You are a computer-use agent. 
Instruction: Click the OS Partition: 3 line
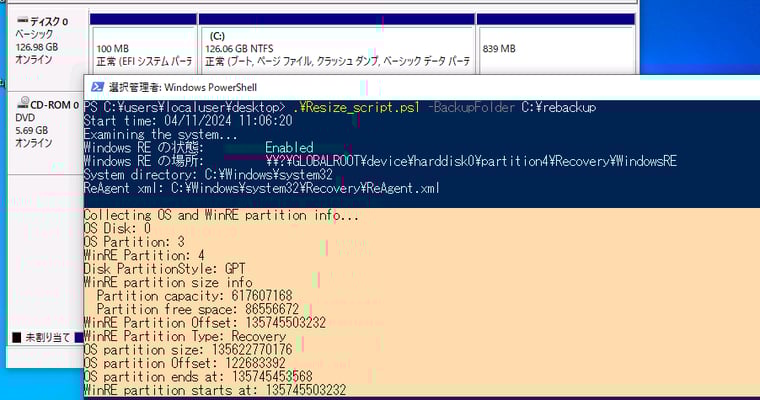(134, 242)
